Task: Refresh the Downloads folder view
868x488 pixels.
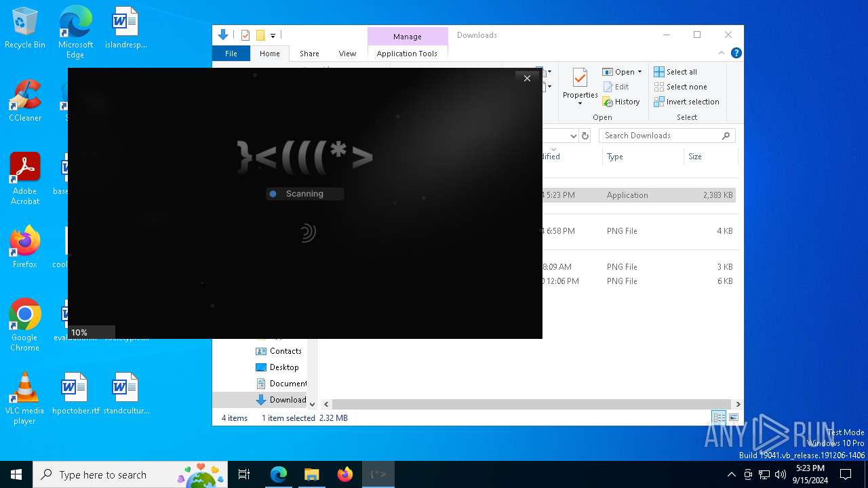Action: pyautogui.click(x=585, y=136)
